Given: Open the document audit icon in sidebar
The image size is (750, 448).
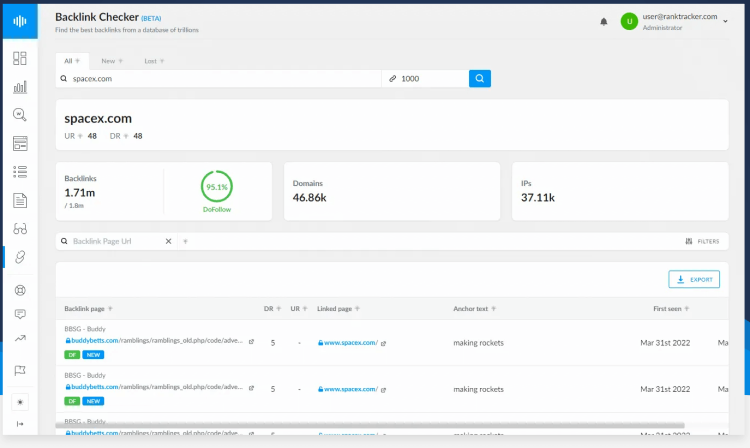Looking at the screenshot, I should click(x=20, y=200).
